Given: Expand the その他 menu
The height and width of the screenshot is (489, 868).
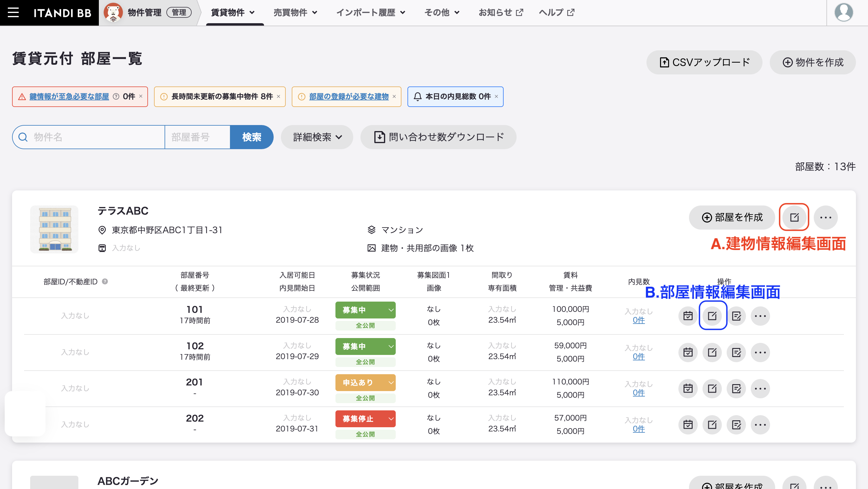Looking at the screenshot, I should point(442,12).
